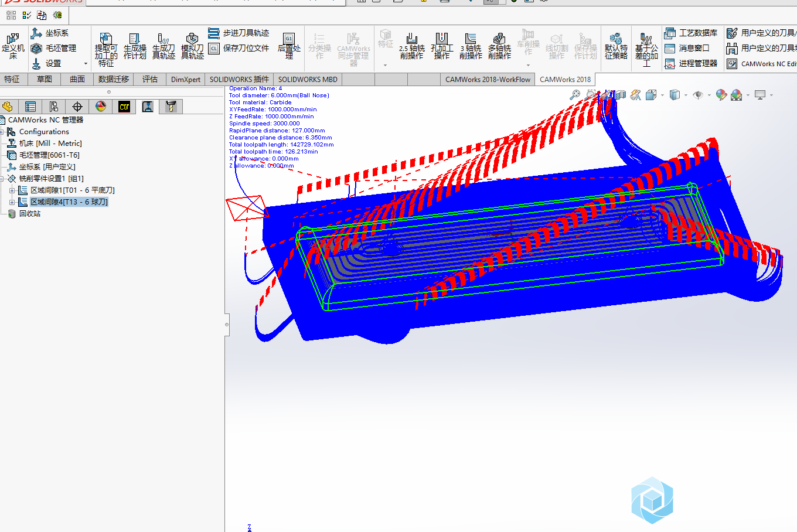This screenshot has width=797, height=532.
Task: Switch to SOLIDWORKS 插件 tab
Action: pos(239,79)
